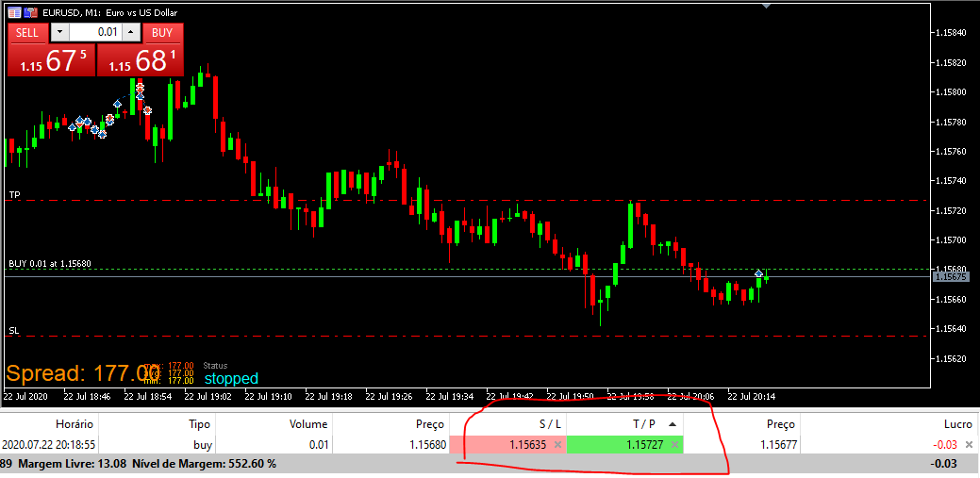Image resolution: width=980 pixels, height=478 pixels.
Task: Click the 22 Jul 19:26 time axis label
Action: (390, 396)
